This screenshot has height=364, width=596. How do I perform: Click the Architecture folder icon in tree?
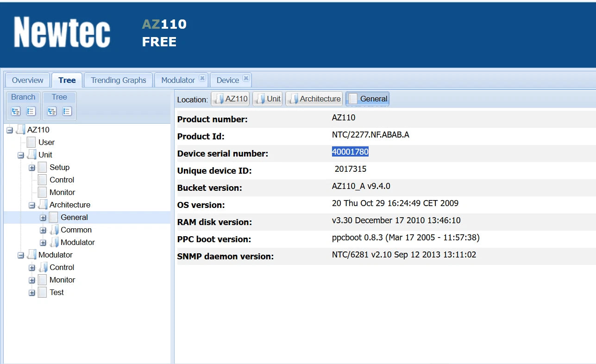tap(43, 205)
